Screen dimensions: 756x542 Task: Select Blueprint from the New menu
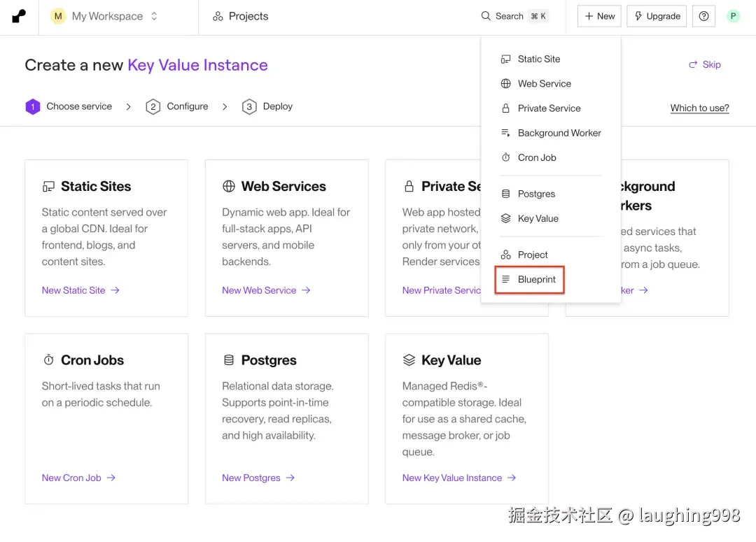536,280
